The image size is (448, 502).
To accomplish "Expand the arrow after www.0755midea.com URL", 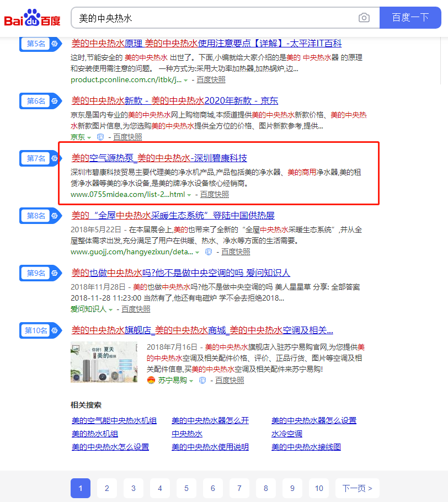I will 189,195.
